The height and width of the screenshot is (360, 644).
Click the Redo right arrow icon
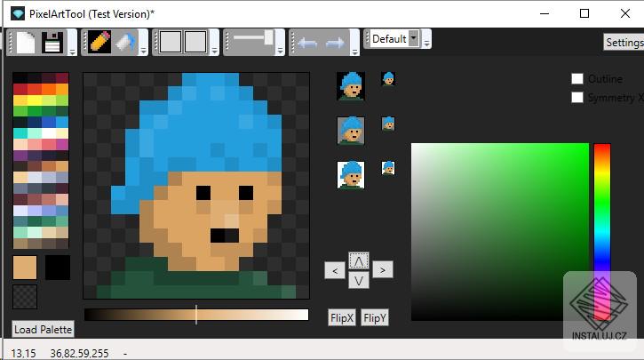pos(334,43)
